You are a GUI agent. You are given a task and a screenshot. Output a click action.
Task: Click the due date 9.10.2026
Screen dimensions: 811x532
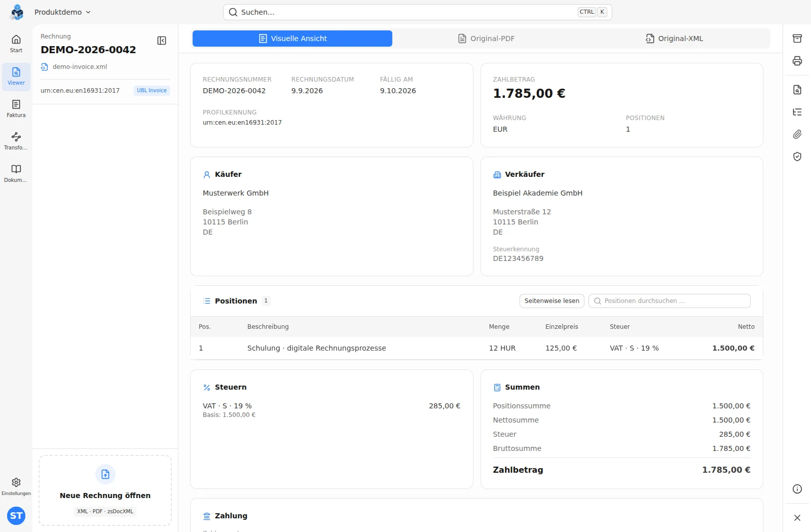pos(398,91)
